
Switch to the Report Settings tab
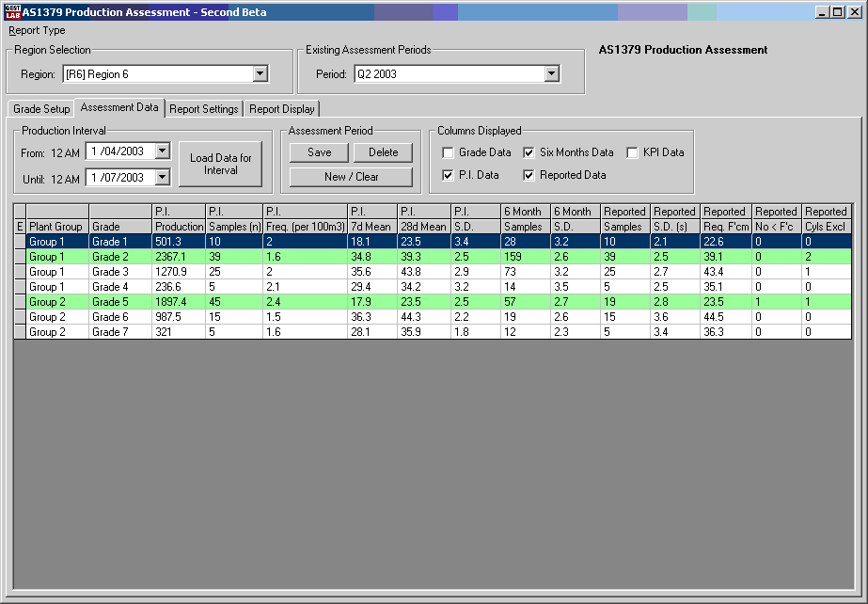[203, 109]
